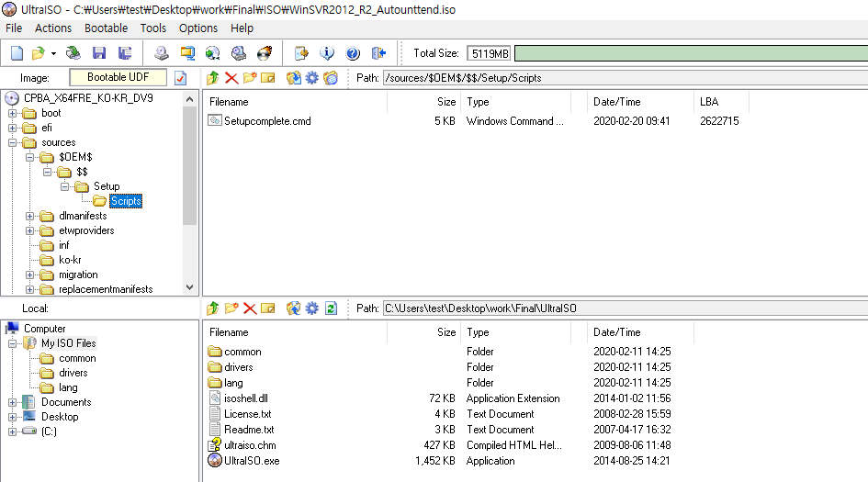868x482 pixels.
Task: Open the File menu
Action: [x=14, y=28]
